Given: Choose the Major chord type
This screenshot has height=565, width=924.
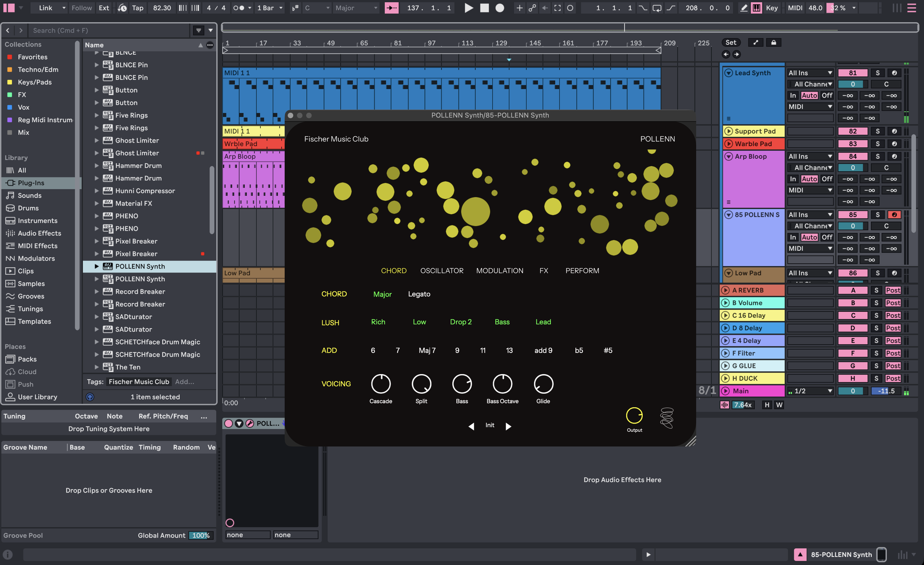Looking at the screenshot, I should click(x=382, y=294).
